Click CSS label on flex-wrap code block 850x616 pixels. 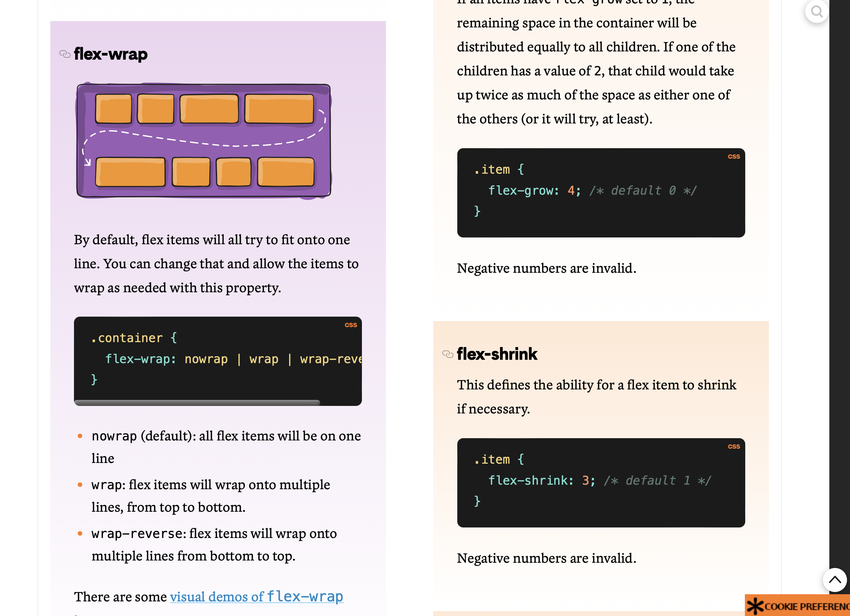[x=351, y=325]
